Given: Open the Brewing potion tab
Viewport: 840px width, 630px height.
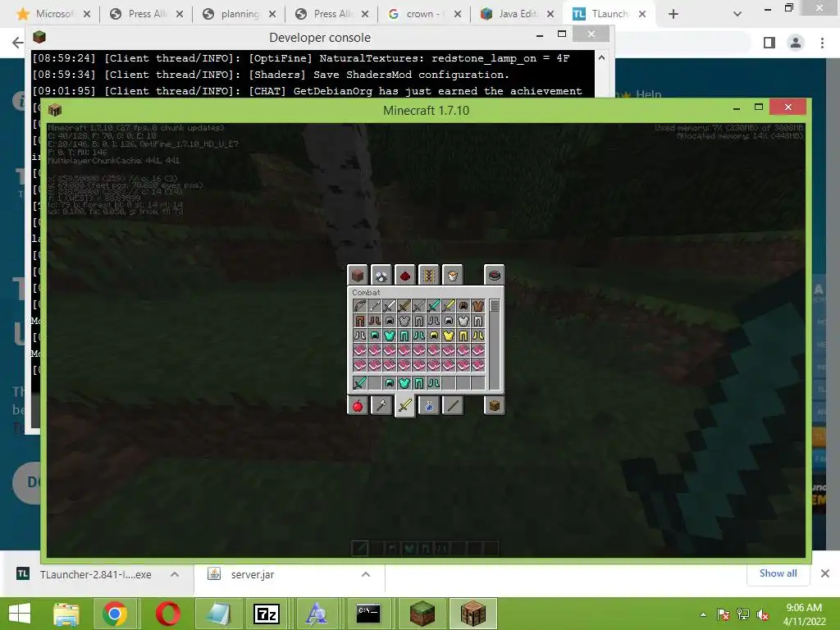Looking at the screenshot, I should (428, 405).
